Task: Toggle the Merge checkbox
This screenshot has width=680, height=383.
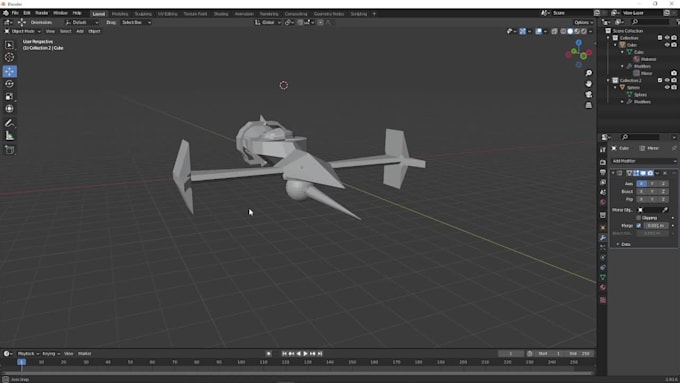Action: [x=638, y=226]
